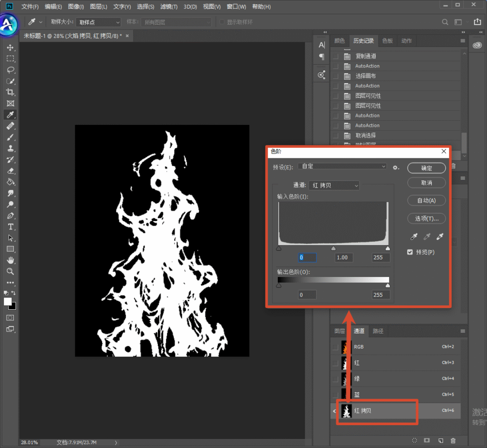Screen dimensions: 487x448
Task: Select the Eraser tool
Action: pyautogui.click(x=10, y=171)
